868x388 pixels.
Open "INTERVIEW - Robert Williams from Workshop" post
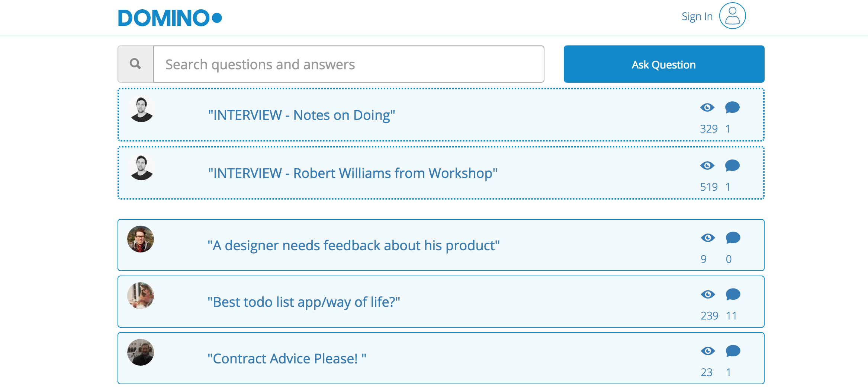pos(353,173)
